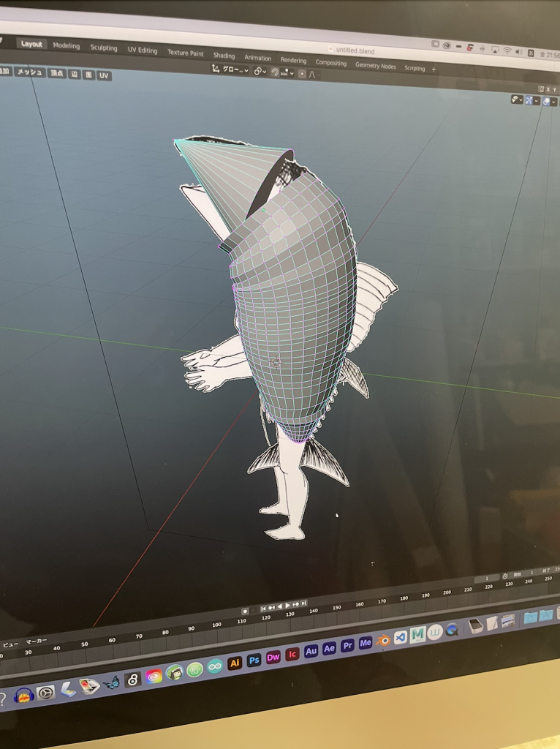Open Visual Studio Code from the Dock
560x749 pixels.
pyautogui.click(x=400, y=638)
